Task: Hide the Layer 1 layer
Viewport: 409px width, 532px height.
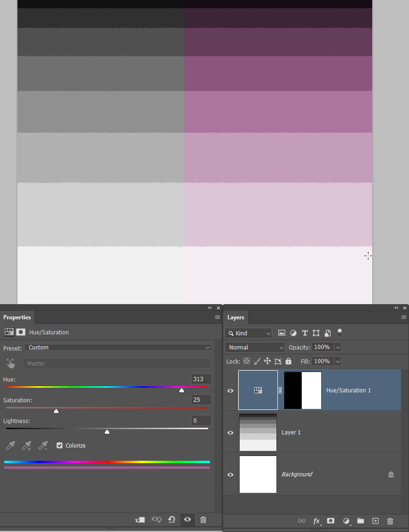Action: 230,432
